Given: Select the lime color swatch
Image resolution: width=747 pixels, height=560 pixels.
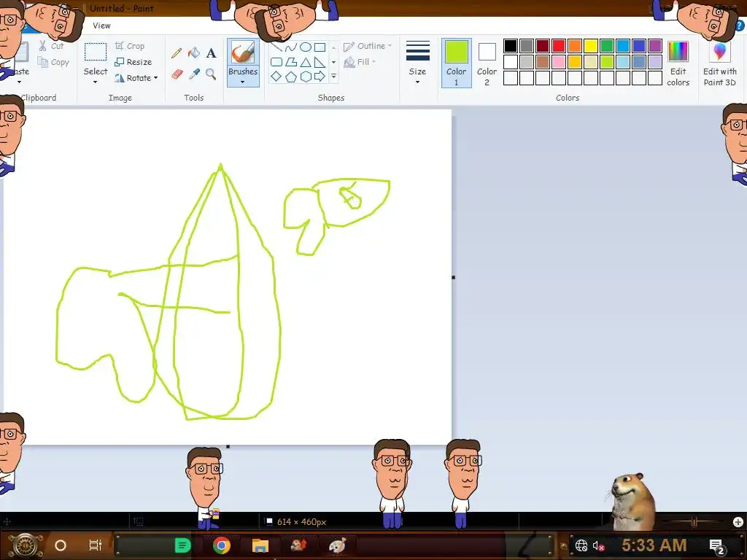Looking at the screenshot, I should coord(607,62).
